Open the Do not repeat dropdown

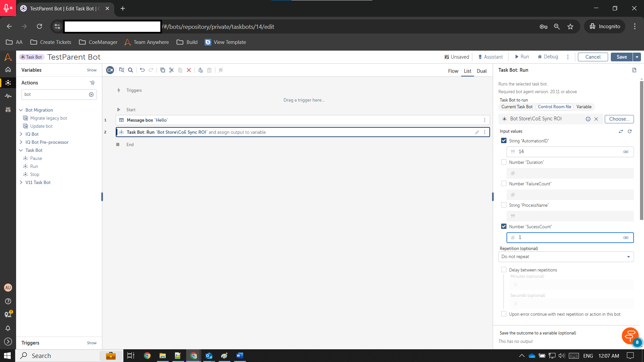tap(566, 257)
